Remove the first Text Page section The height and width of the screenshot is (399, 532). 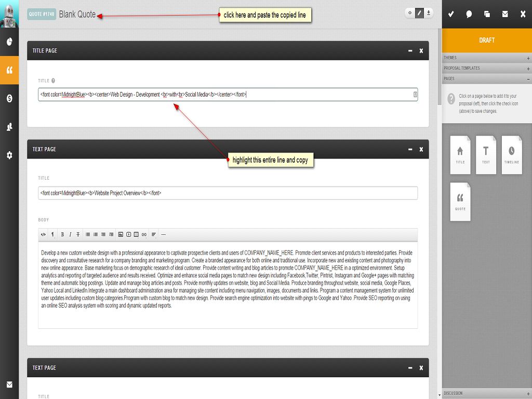point(421,149)
